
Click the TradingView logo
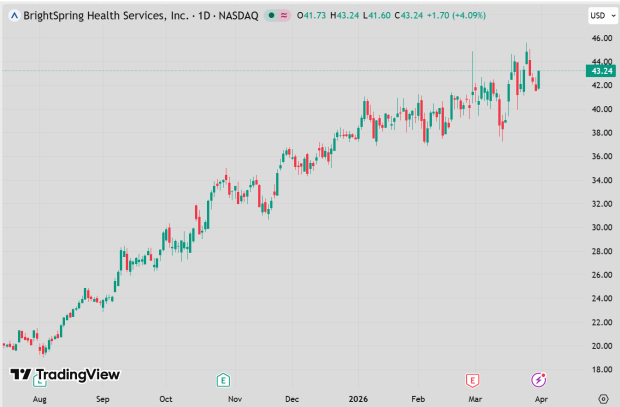pos(65,374)
